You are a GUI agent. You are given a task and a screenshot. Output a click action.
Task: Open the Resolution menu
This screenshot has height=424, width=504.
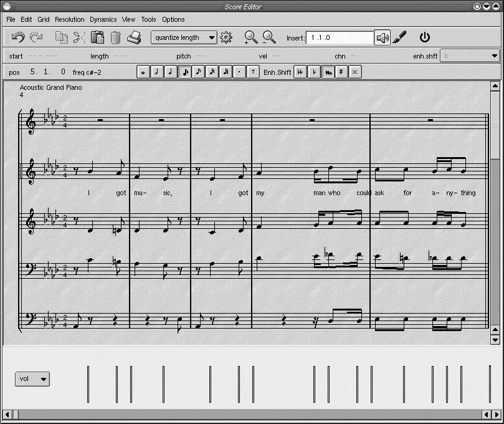click(69, 19)
